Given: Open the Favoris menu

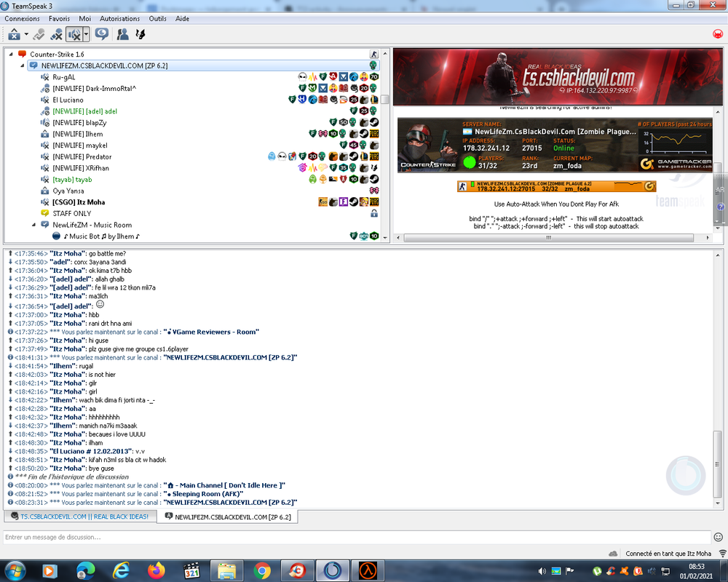Looking at the screenshot, I should click(x=59, y=19).
